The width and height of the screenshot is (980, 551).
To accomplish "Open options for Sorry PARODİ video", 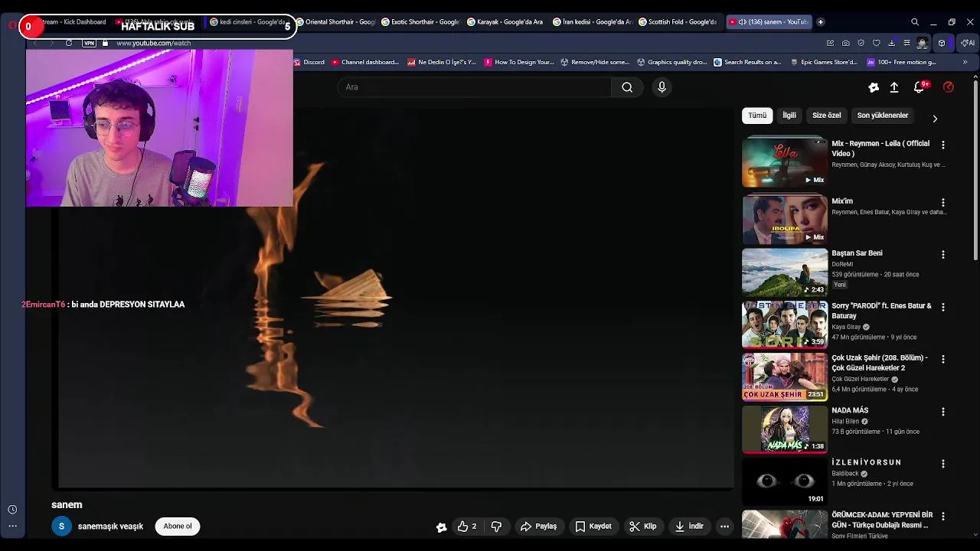I will pyautogui.click(x=943, y=307).
